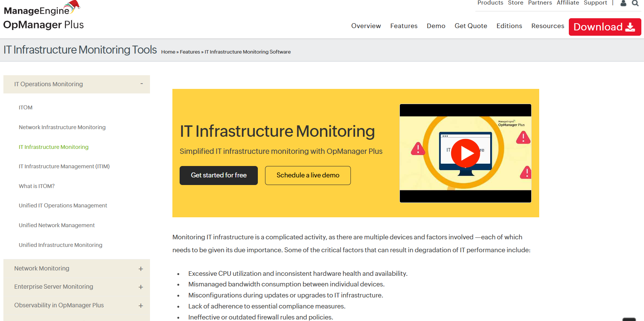
Task: Collapse the IT Operations Monitoring section
Action: (x=77, y=84)
